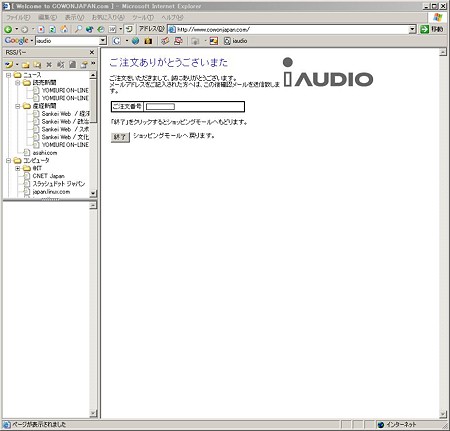This screenshot has width=450, height=431.
Task: Click the RSS bar new folder icon
Action: point(26,64)
